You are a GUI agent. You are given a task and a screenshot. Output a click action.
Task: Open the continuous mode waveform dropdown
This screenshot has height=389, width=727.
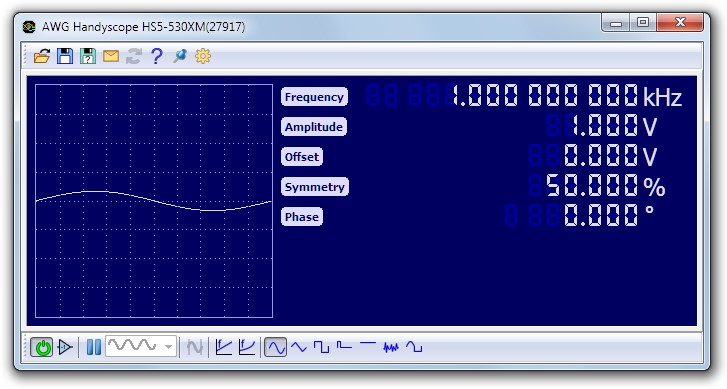tap(141, 346)
